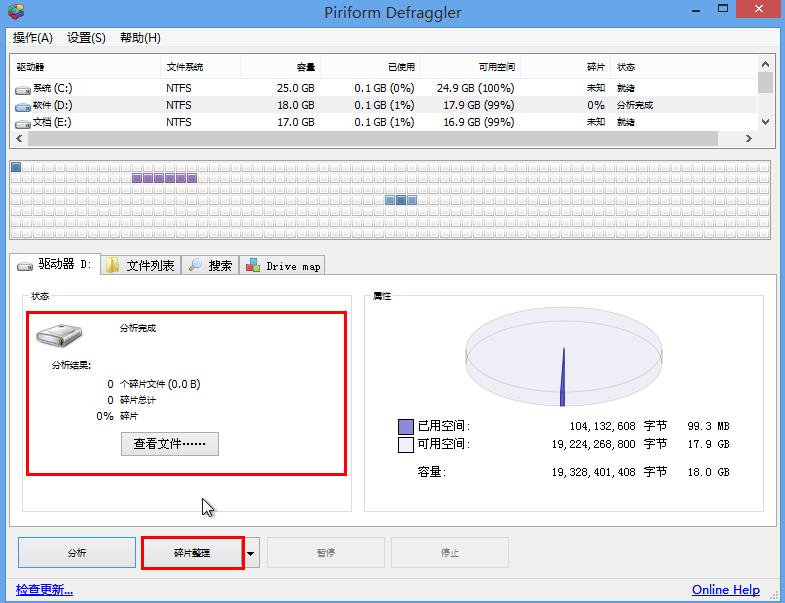
Task: Select the 系统 (C:) drive icon
Action: [x=23, y=90]
